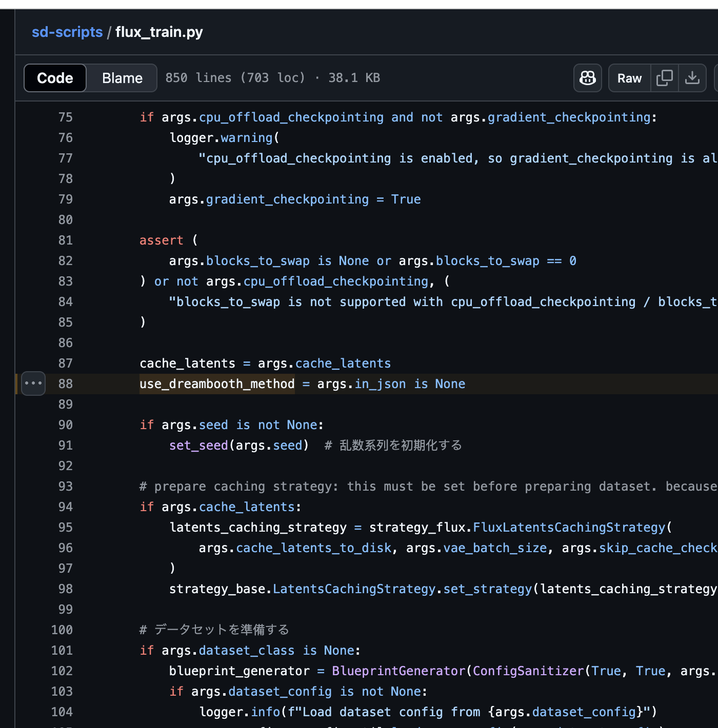This screenshot has width=718, height=728.
Task: Switch to the Blame tab
Action: point(122,78)
